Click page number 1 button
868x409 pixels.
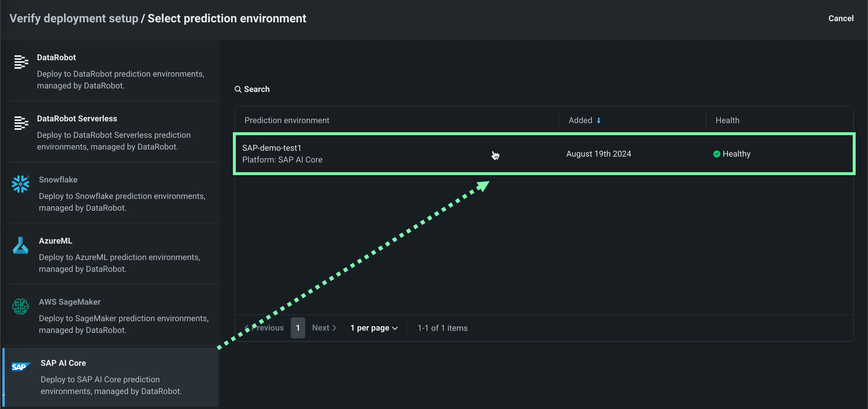pos(298,328)
